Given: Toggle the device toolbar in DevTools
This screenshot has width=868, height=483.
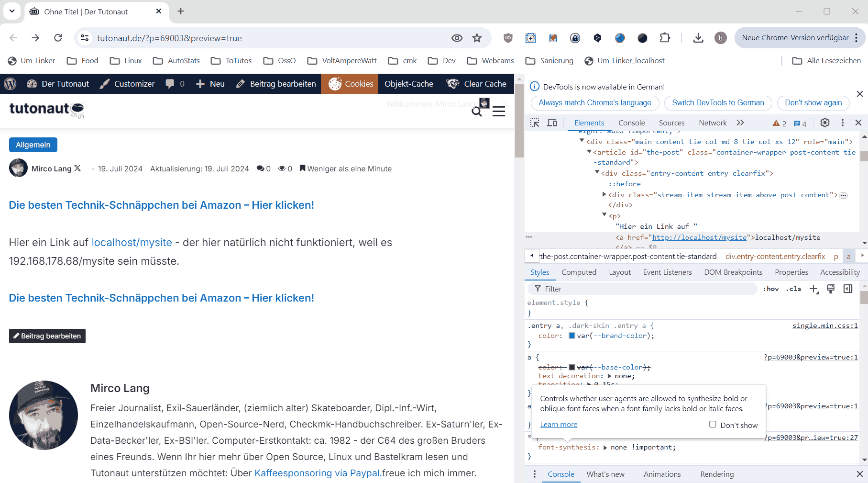Looking at the screenshot, I should [x=552, y=123].
